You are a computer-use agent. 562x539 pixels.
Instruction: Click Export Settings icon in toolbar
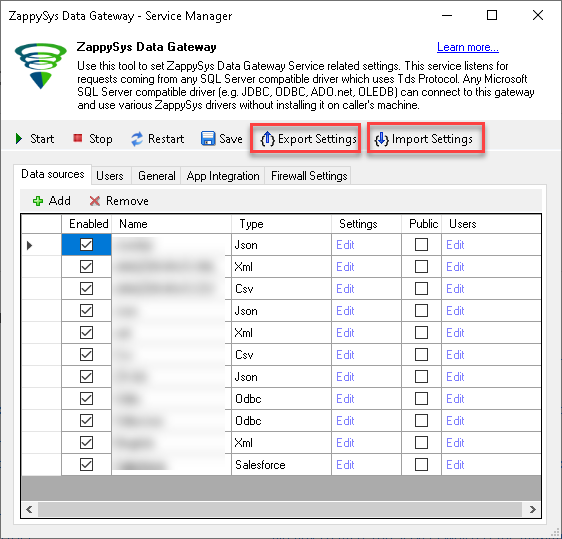tap(267, 139)
